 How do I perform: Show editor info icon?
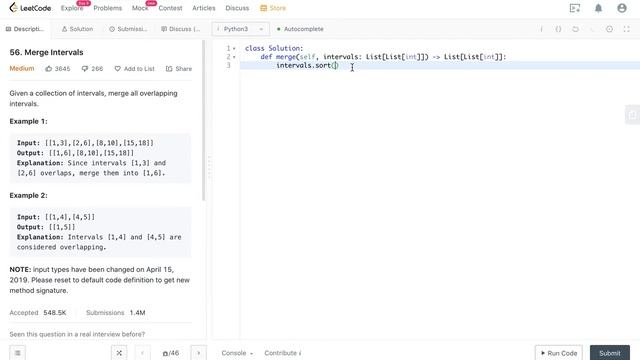pos(542,29)
